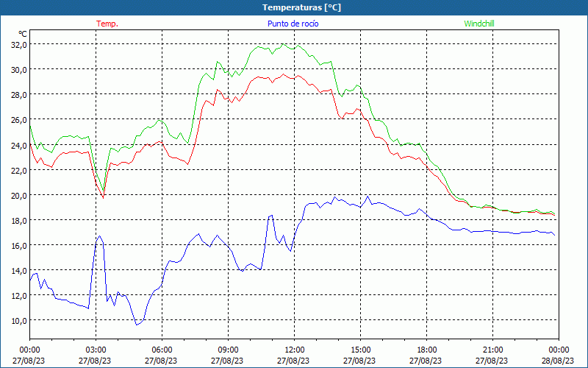Select the green 'Windchill' legend label
The image size is (588, 368).
[479, 24]
